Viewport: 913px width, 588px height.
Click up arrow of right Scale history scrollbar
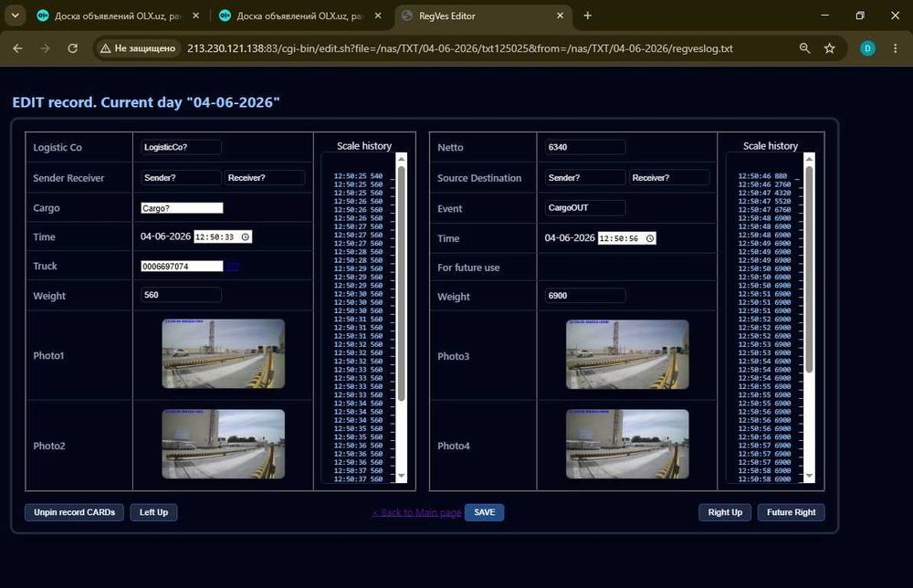point(809,158)
